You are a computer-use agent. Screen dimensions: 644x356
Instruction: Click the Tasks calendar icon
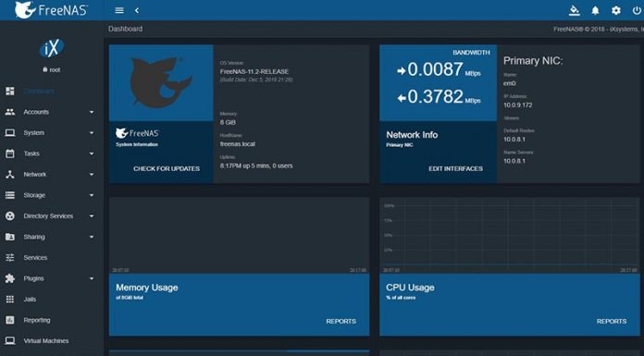pyautogui.click(x=10, y=153)
